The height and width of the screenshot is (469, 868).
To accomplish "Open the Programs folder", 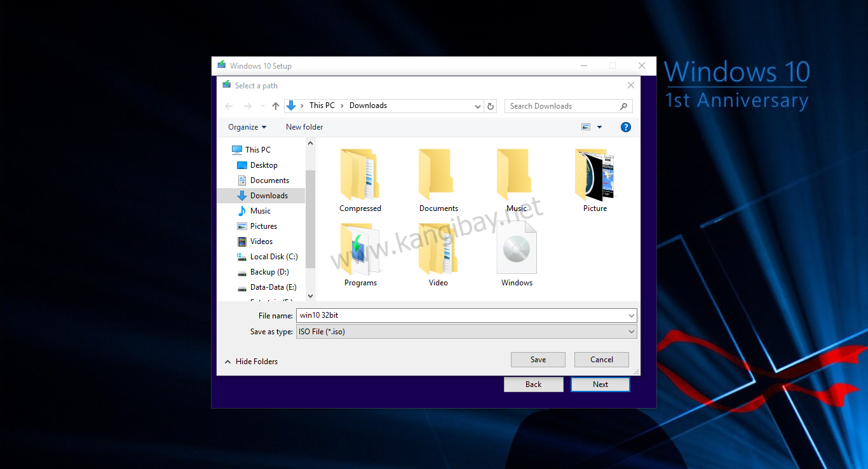I will click(x=360, y=255).
